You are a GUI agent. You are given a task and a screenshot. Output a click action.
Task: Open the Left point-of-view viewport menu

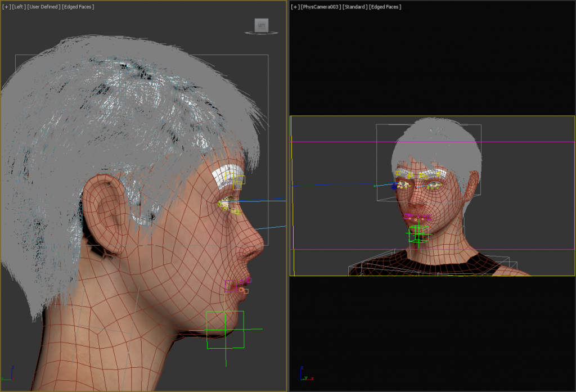(x=17, y=6)
